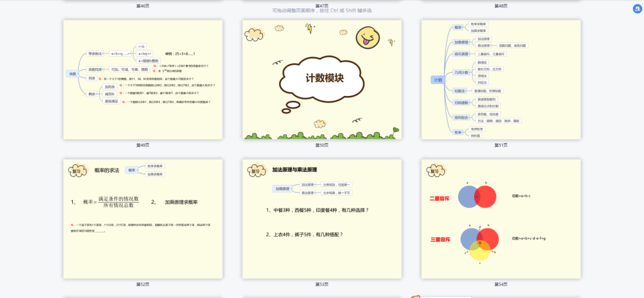Click the 第49页 page label
The image size is (644, 298).
point(143,145)
